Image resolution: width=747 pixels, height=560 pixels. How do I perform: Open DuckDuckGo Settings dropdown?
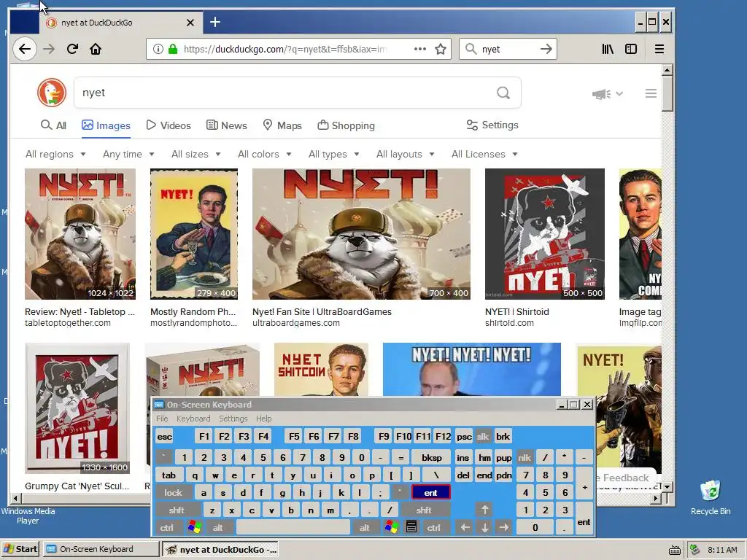pos(492,125)
